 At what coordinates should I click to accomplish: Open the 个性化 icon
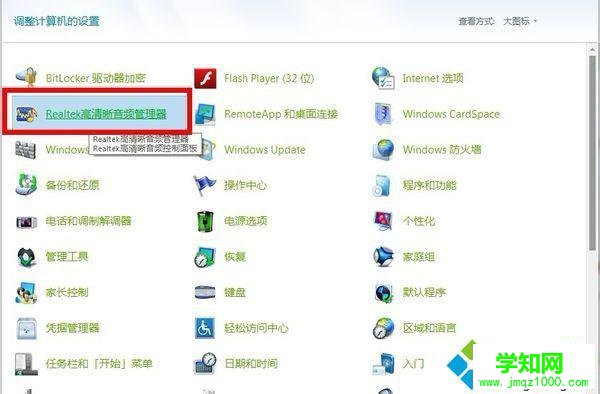[383, 221]
